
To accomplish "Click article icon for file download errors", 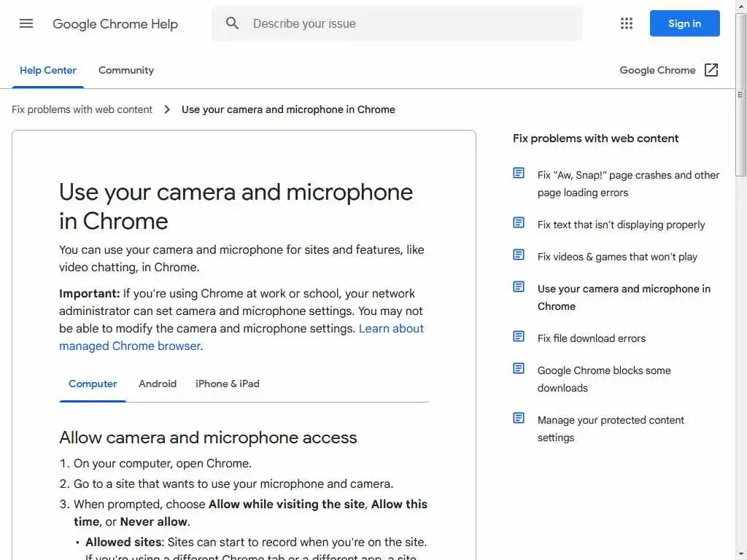I will (x=519, y=336).
